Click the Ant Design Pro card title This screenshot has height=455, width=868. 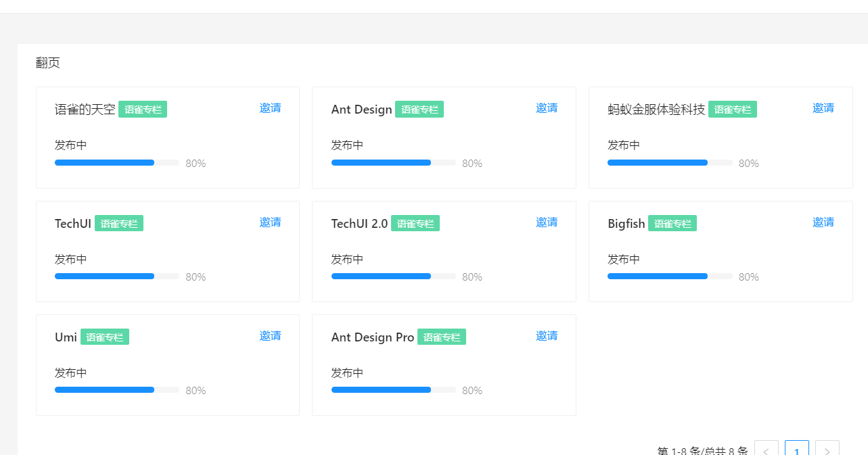tap(373, 337)
